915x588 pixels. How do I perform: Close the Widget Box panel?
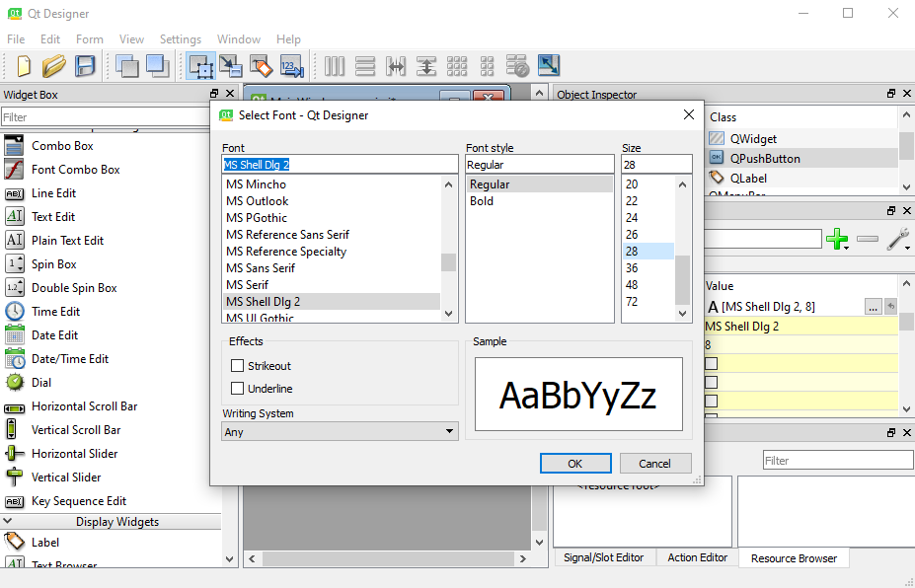230,94
